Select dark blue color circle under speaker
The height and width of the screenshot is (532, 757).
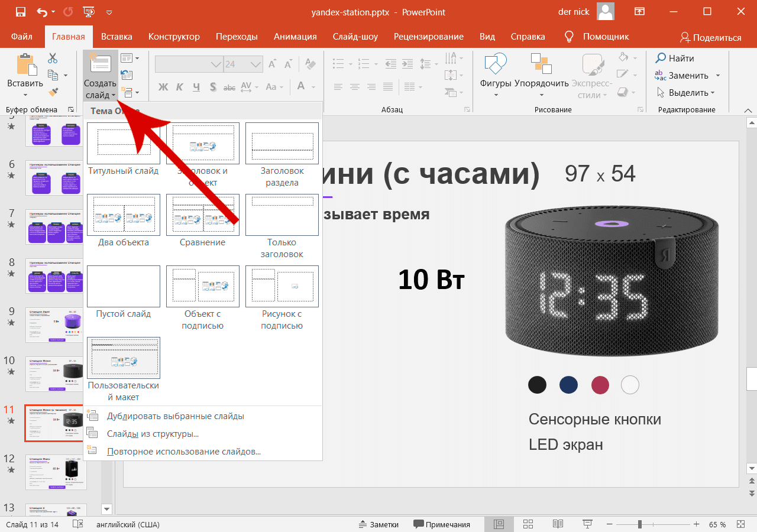click(x=568, y=385)
